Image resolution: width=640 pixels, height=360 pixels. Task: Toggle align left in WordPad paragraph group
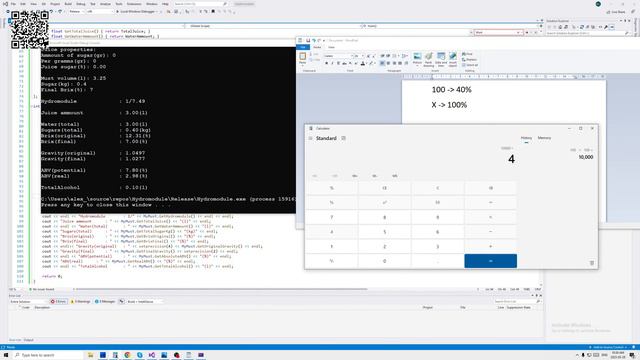point(382,63)
